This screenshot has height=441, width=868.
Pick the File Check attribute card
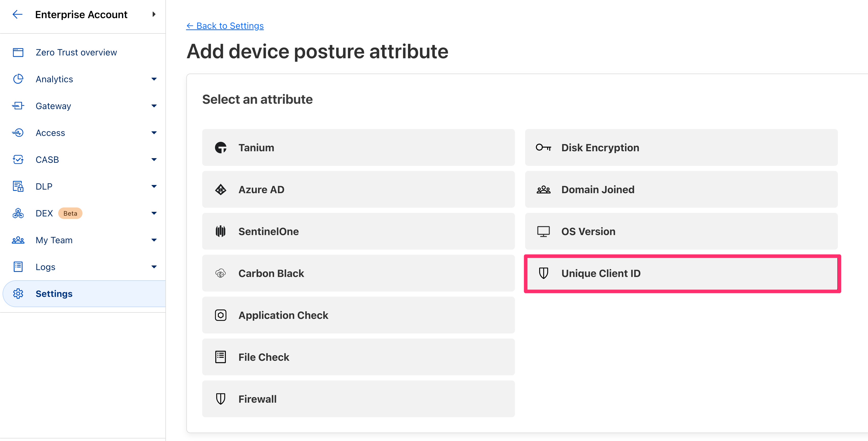coord(358,357)
